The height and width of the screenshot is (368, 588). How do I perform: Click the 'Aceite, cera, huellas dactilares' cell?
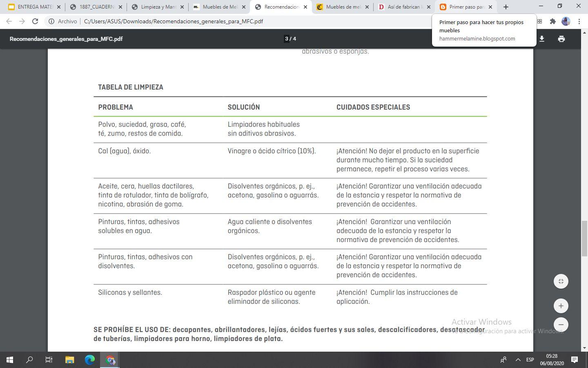pyautogui.click(x=153, y=195)
